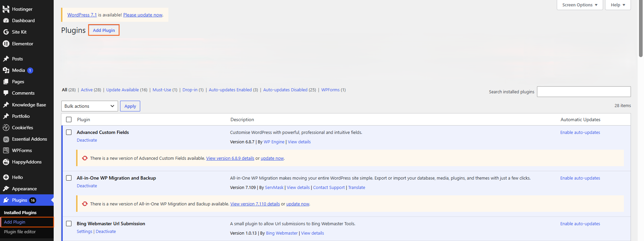Click Please update now link
The image size is (644, 241).
[143, 15]
